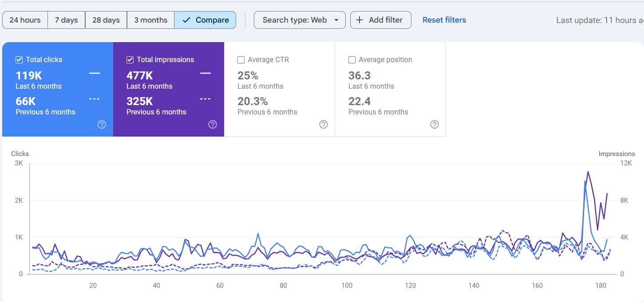Click the plus icon in Add filter
The image size is (644, 302).
(360, 20)
